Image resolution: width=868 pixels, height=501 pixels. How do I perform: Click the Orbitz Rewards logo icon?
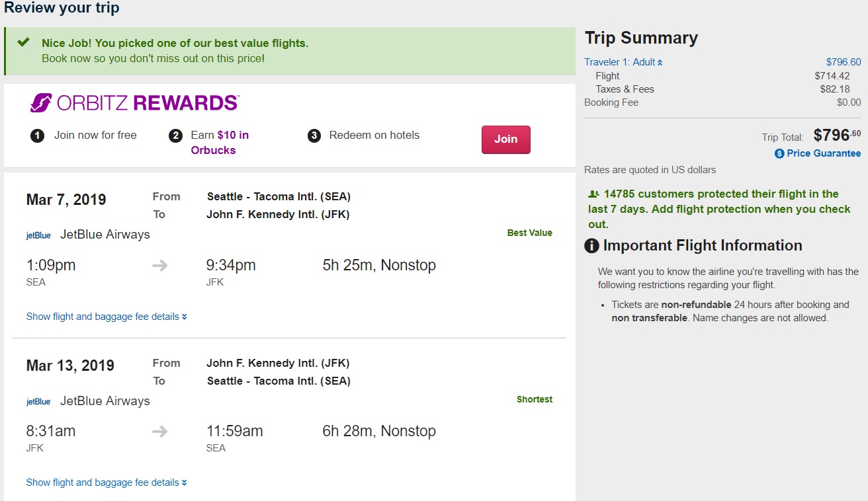click(40, 103)
